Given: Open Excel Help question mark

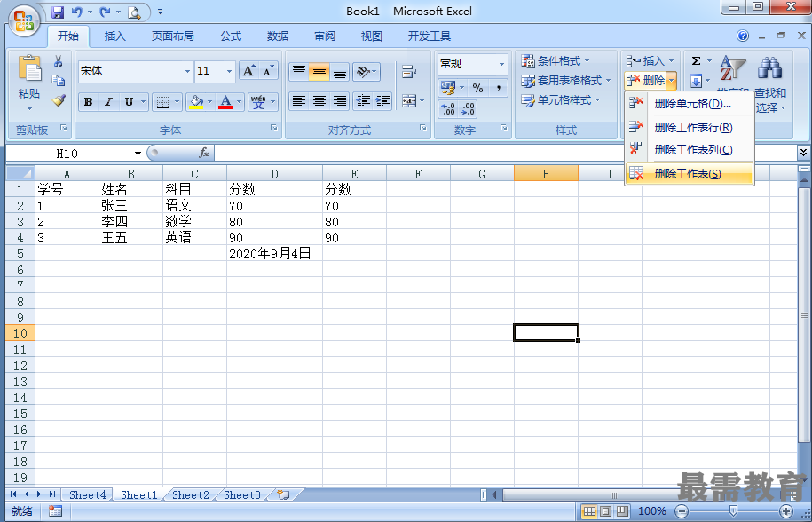Looking at the screenshot, I should (743, 36).
